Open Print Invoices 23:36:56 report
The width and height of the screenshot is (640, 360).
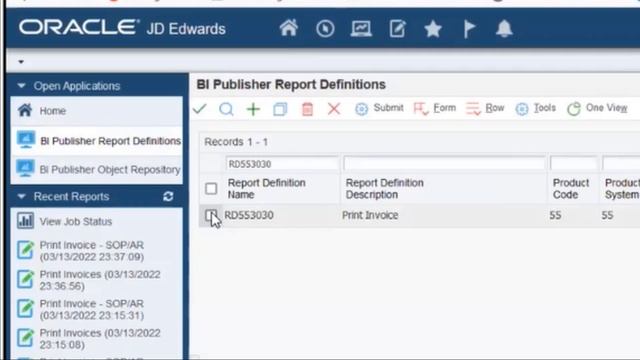(x=100, y=280)
